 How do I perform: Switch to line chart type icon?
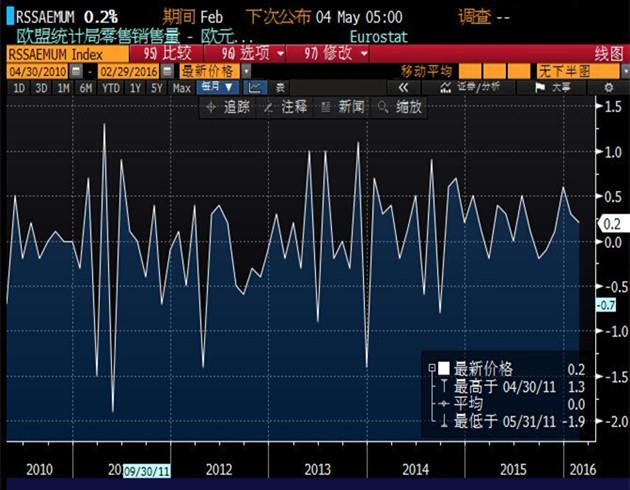coord(254,88)
